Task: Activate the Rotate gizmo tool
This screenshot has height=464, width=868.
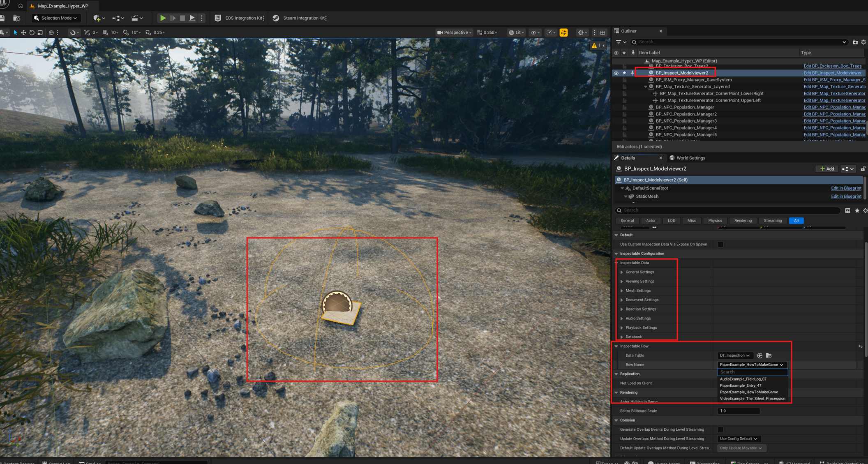Action: [x=32, y=32]
